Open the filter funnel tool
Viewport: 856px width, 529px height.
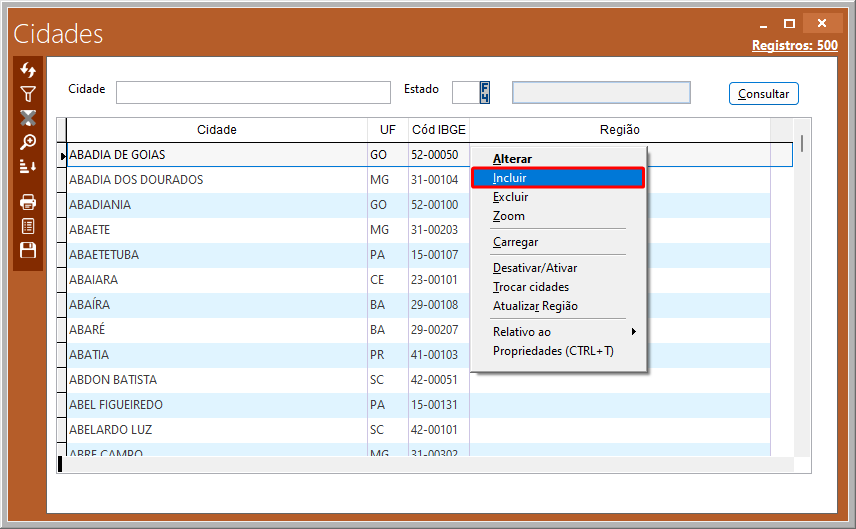[28, 94]
